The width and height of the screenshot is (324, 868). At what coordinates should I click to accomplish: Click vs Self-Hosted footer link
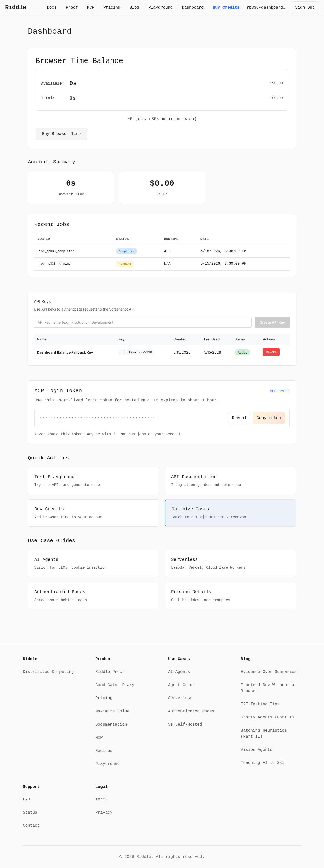(x=185, y=724)
